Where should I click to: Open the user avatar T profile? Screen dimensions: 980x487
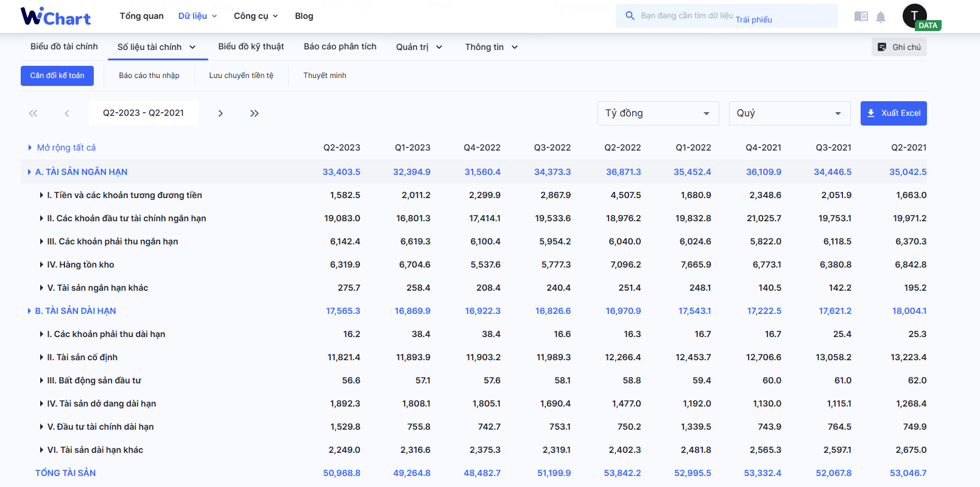point(914,16)
